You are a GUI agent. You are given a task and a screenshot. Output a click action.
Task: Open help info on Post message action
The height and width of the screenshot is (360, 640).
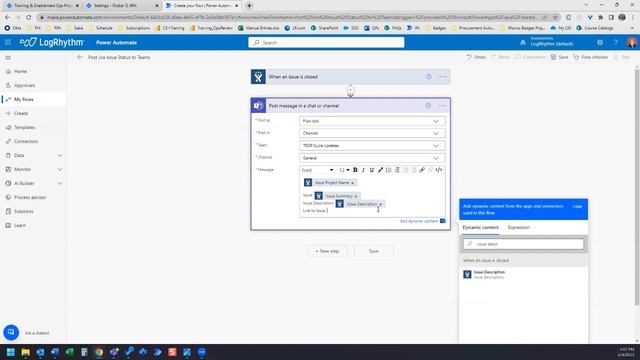428,106
